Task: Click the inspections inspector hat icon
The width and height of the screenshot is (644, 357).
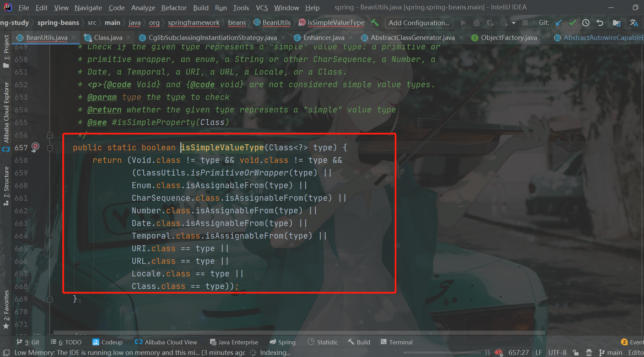Action: [x=589, y=352]
